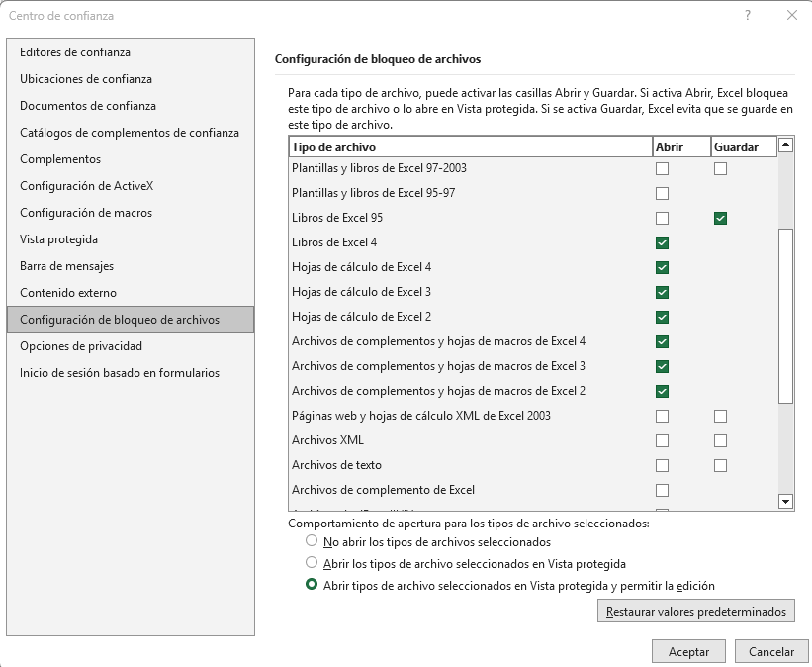Go to Vista protegida settings
The image size is (812, 667).
[58, 239]
